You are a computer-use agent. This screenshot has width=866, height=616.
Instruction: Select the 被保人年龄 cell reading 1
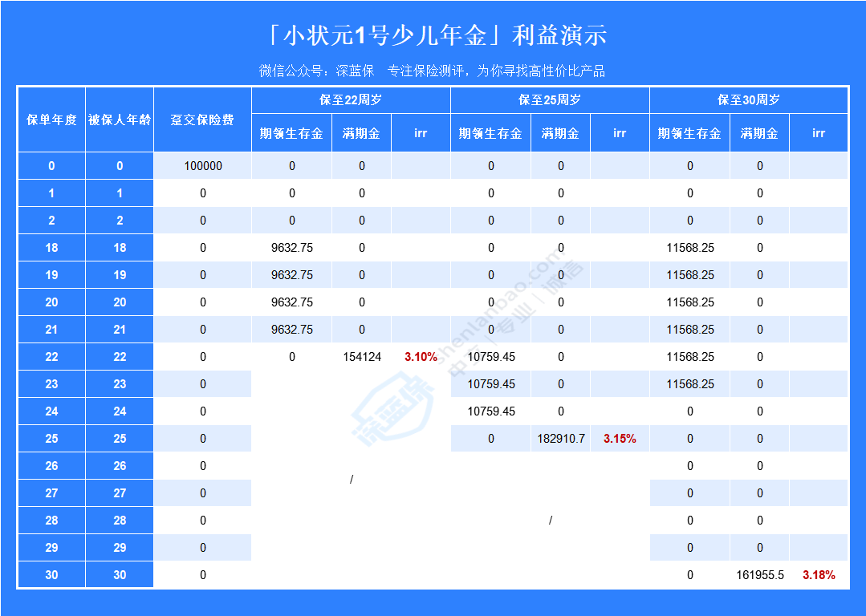(x=120, y=193)
